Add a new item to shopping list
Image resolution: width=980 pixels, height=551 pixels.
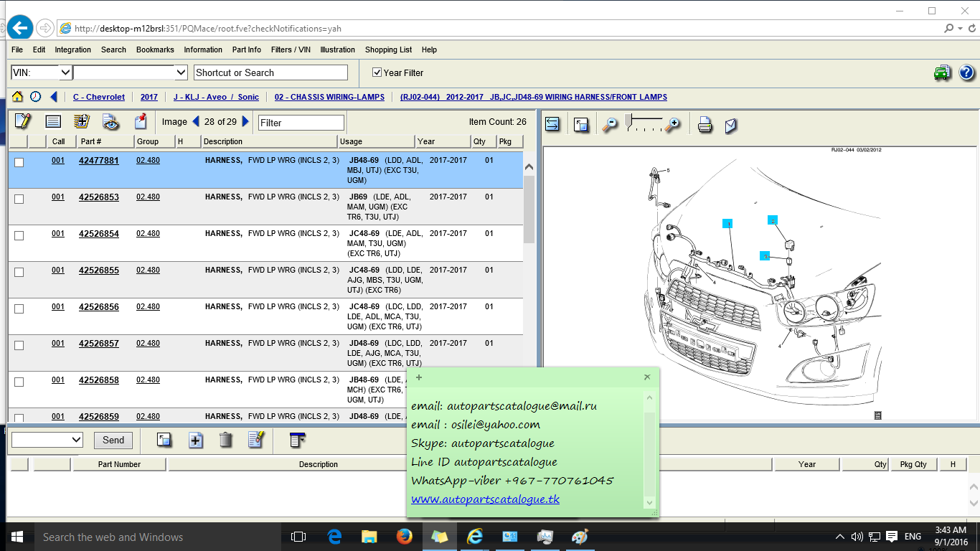pos(195,440)
